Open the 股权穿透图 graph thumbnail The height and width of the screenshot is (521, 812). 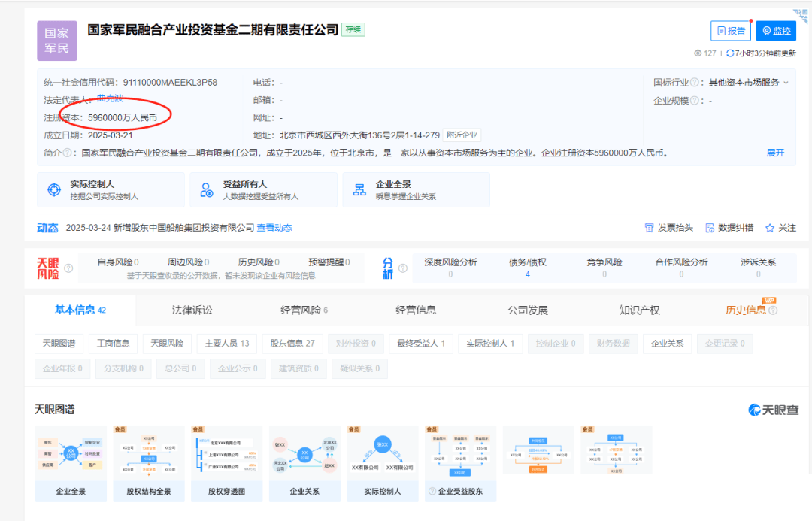tap(226, 464)
